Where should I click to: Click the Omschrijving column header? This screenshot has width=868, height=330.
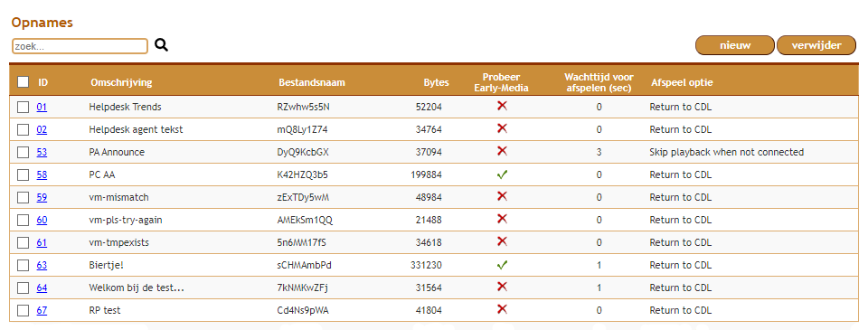point(121,82)
